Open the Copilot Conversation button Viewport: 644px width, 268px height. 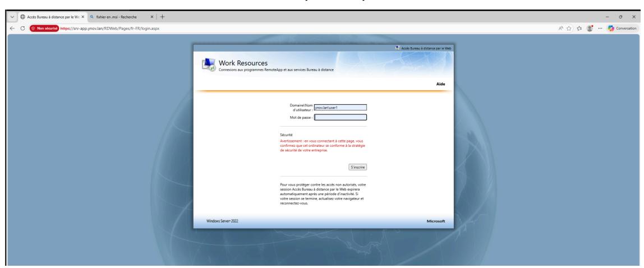(x=622, y=29)
